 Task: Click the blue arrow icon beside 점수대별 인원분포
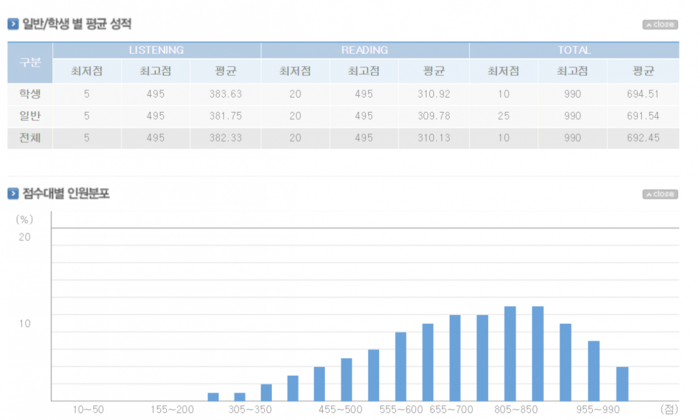(13, 193)
